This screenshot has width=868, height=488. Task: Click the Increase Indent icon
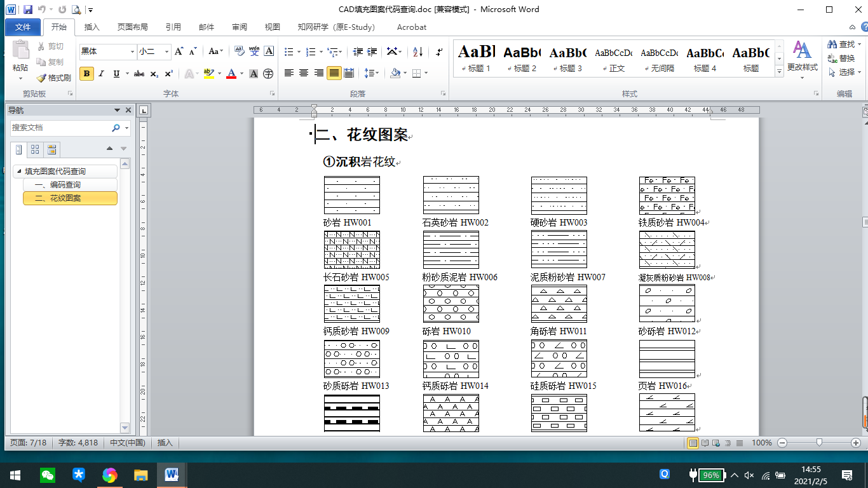372,51
